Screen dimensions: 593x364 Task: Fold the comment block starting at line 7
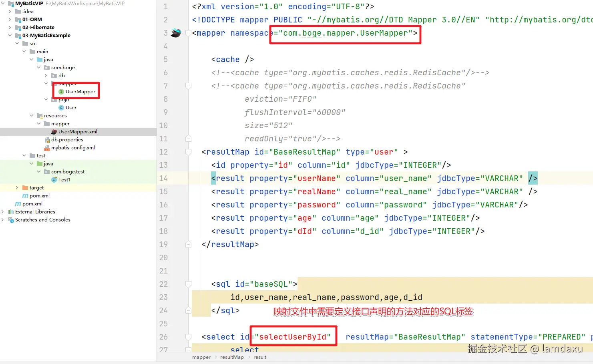(188, 86)
